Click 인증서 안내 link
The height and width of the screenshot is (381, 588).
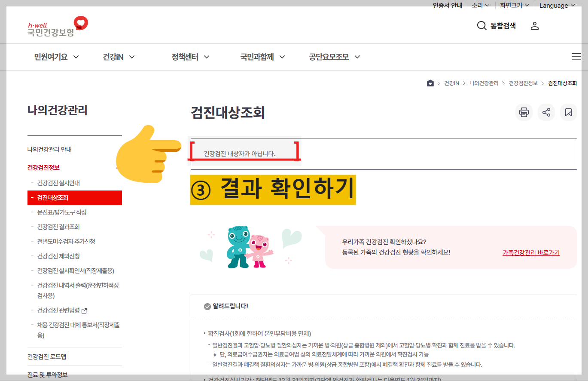point(447,6)
